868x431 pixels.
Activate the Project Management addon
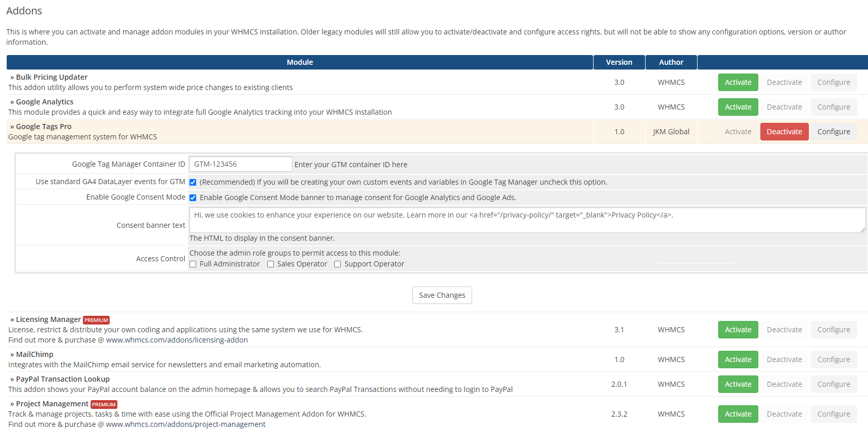click(738, 414)
